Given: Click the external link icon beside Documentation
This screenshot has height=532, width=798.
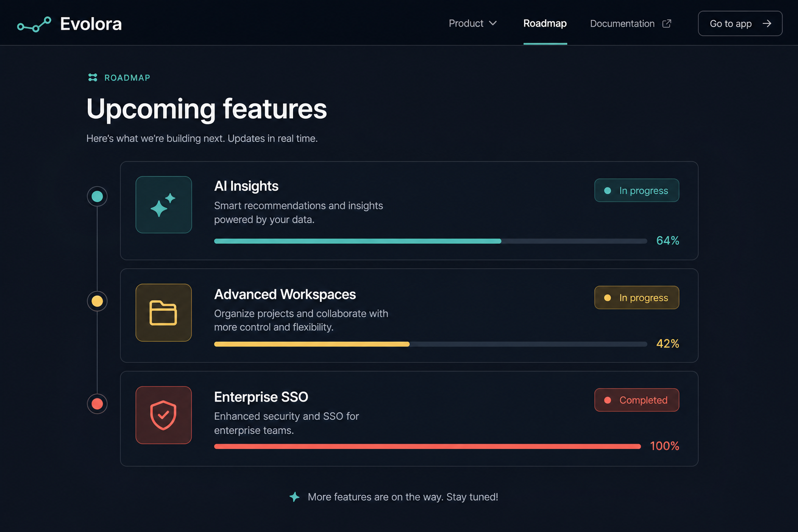Looking at the screenshot, I should pyautogui.click(x=667, y=23).
